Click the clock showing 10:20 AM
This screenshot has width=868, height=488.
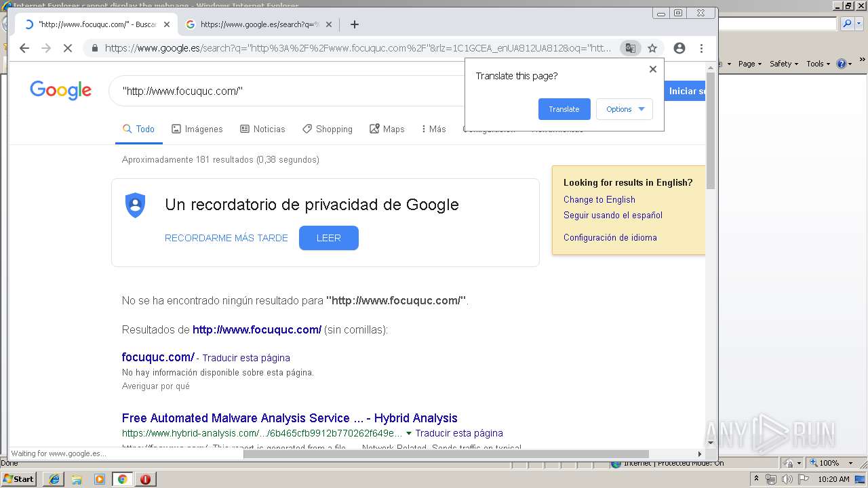tap(833, 479)
